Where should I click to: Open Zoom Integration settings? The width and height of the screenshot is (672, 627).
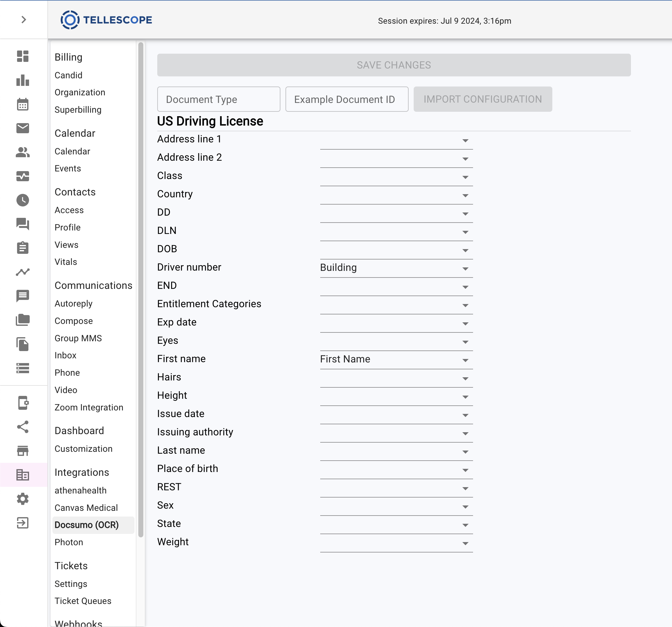89,407
